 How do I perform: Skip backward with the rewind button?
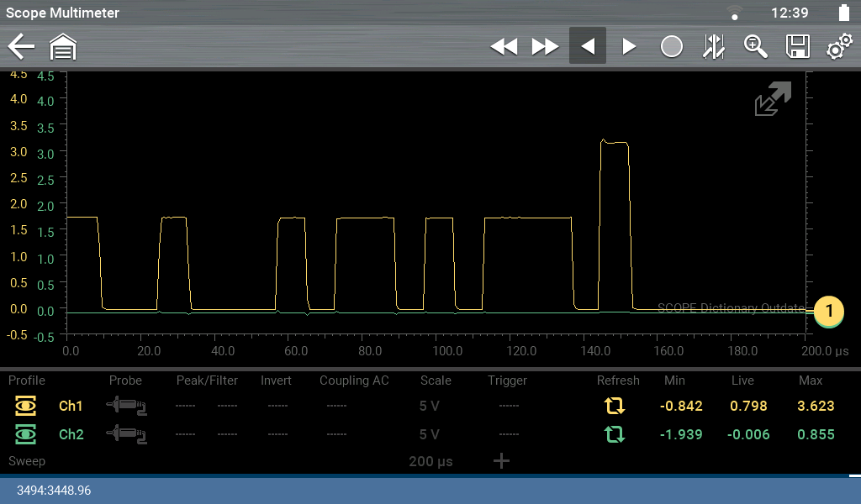(x=504, y=47)
